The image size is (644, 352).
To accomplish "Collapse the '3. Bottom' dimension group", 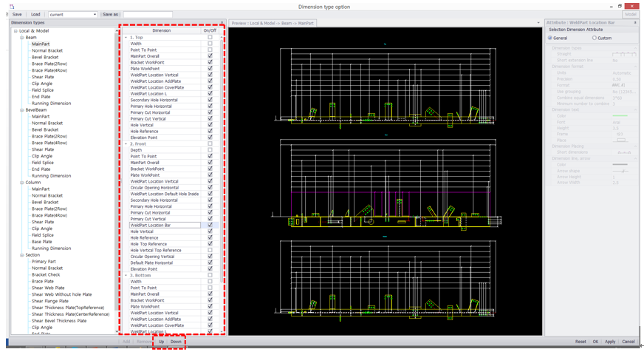I will [x=126, y=275].
